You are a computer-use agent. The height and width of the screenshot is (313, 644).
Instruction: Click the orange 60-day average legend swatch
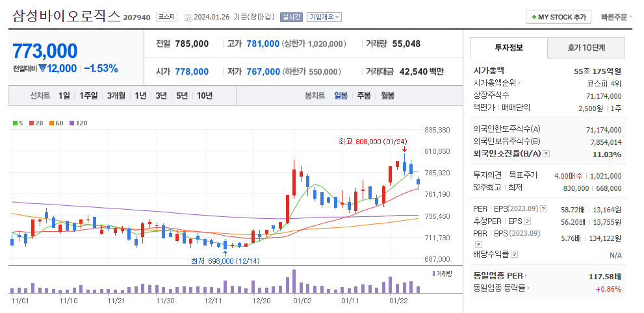[x=51, y=123]
